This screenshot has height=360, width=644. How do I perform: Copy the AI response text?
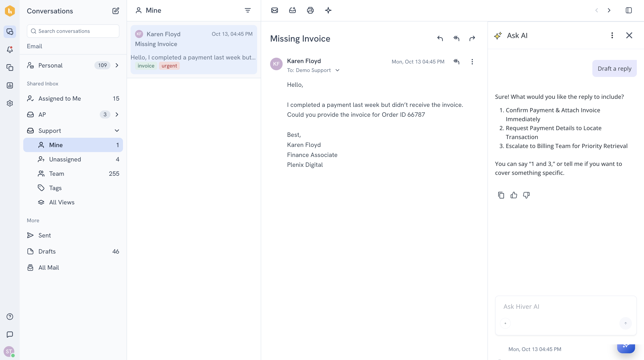501,195
